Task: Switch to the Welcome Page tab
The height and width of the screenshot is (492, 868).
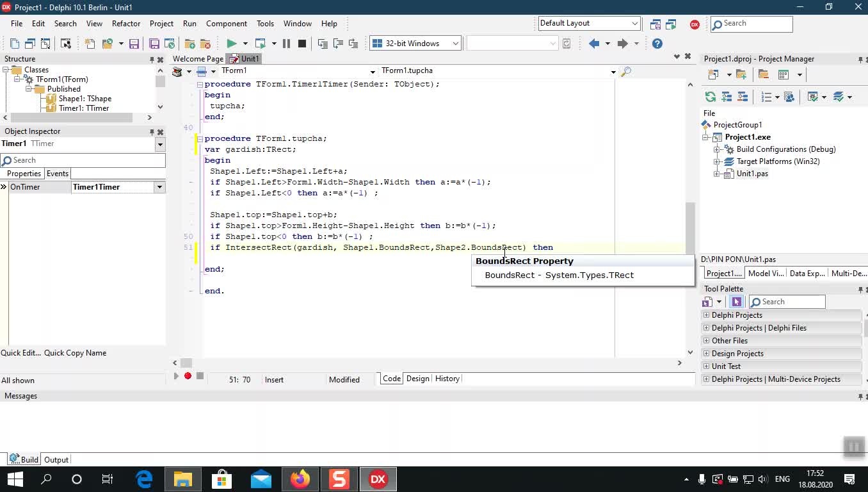Action: coord(198,59)
